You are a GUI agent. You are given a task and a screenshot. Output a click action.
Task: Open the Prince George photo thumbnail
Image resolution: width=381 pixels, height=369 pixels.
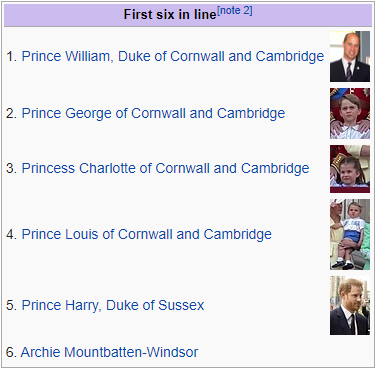click(350, 113)
